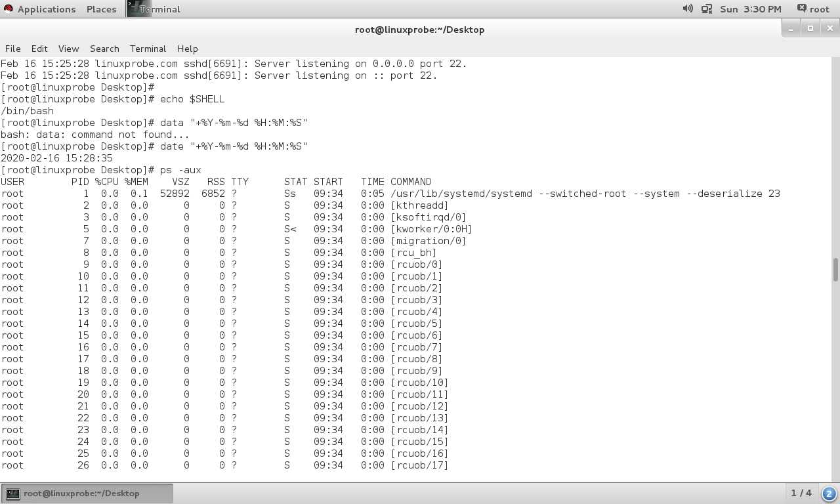
Task: Click the date output '2020-02-16 15:28:35'
Action: coord(56,158)
